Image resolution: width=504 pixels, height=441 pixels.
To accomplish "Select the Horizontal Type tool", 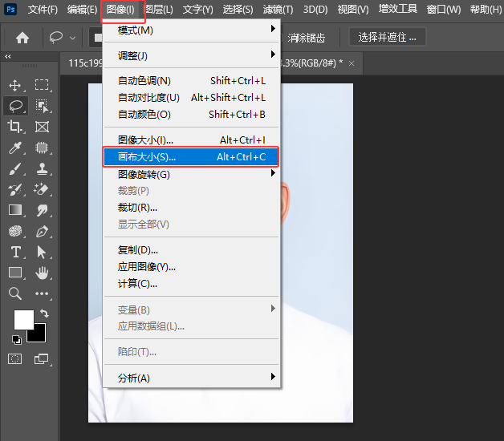I will (16, 252).
